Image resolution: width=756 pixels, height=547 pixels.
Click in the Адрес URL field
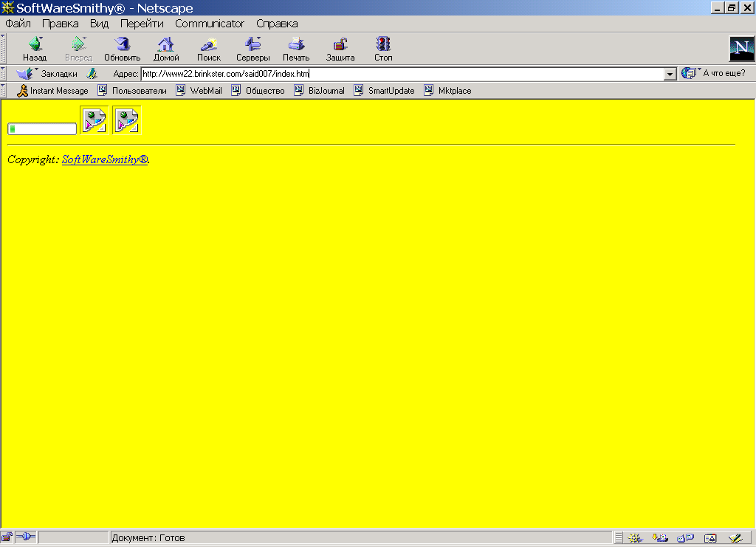402,74
